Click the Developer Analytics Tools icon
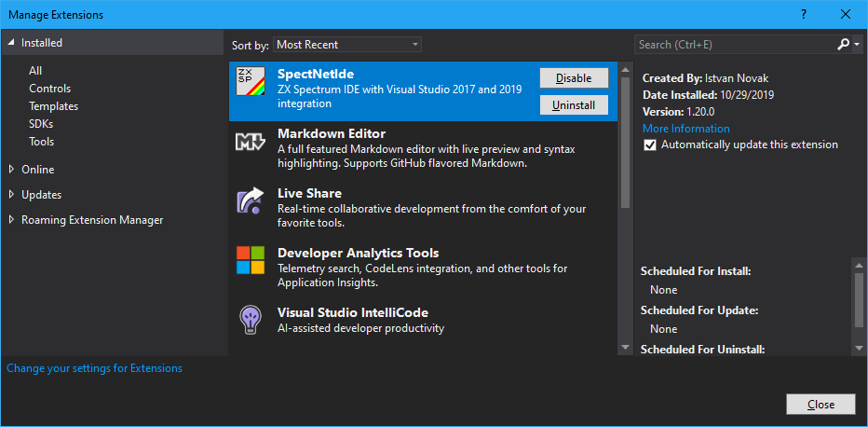Image resolution: width=868 pixels, height=427 pixels. tap(250, 260)
